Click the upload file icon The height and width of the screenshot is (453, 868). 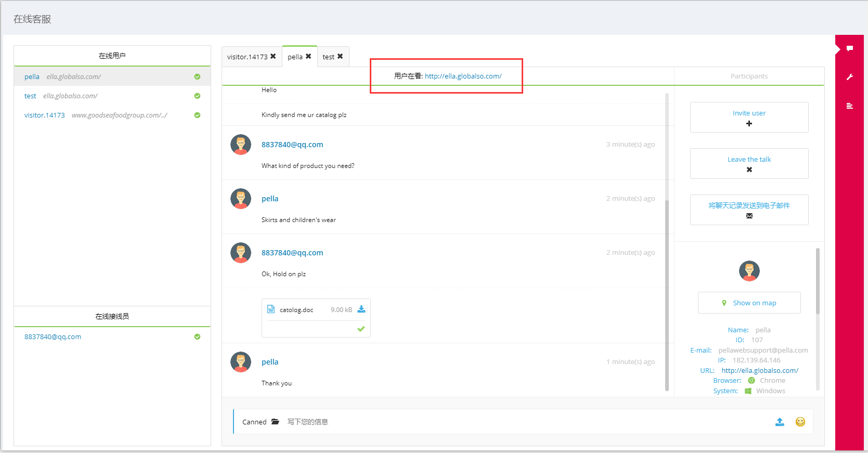click(x=780, y=422)
